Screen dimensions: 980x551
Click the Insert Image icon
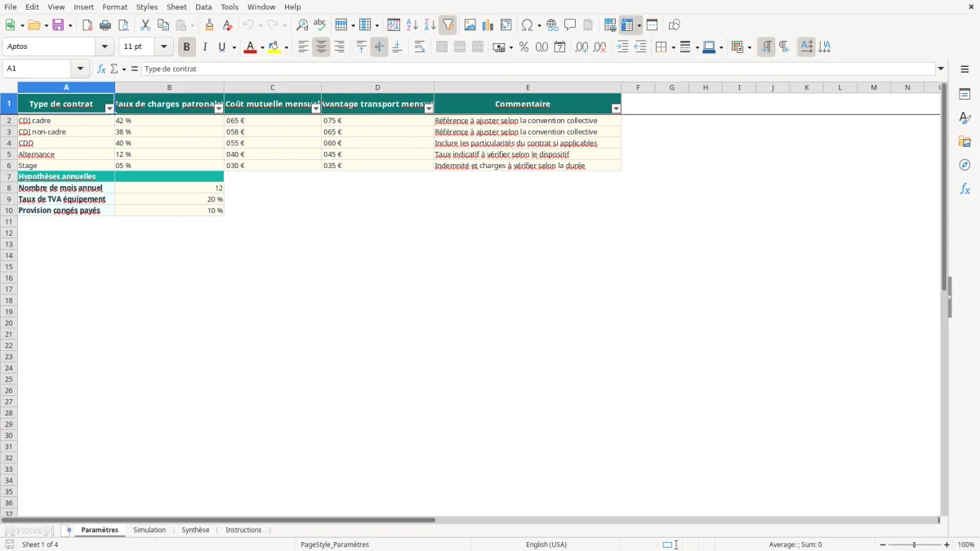(x=470, y=25)
